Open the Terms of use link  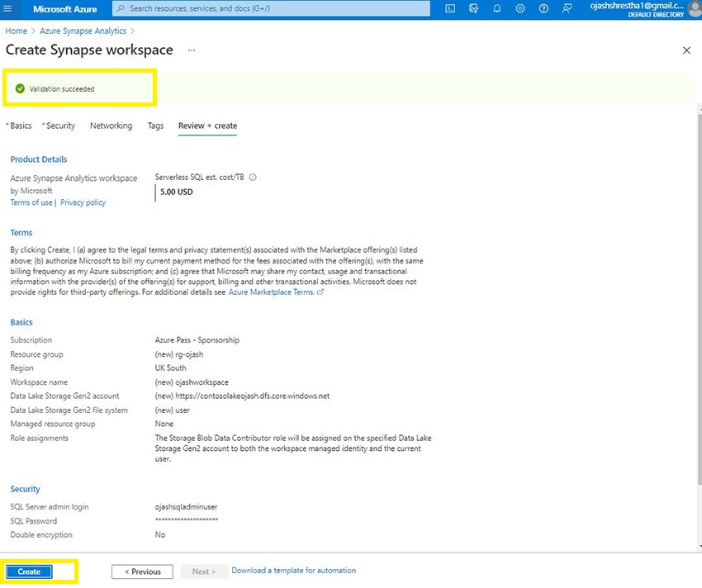click(31, 202)
